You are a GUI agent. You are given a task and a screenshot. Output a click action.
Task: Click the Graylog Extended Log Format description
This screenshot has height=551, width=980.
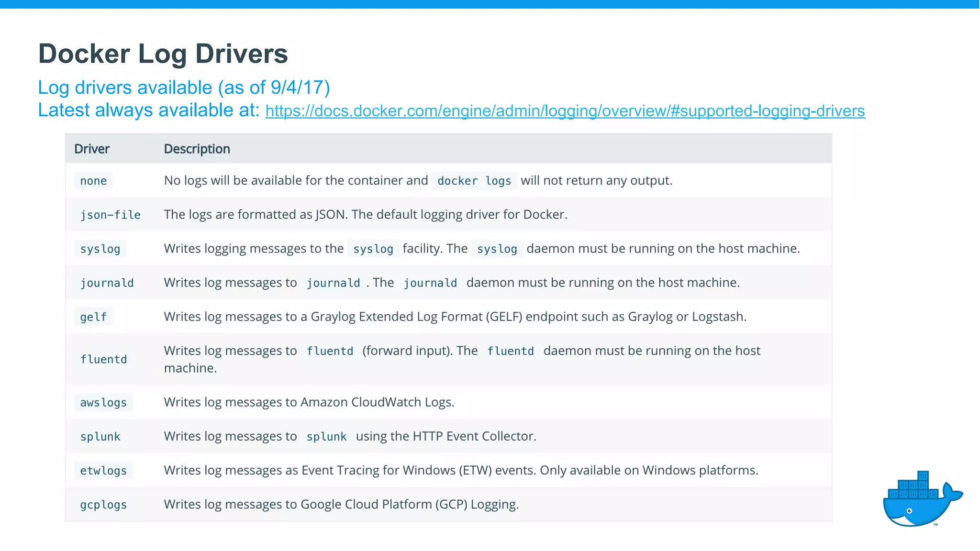pos(455,317)
